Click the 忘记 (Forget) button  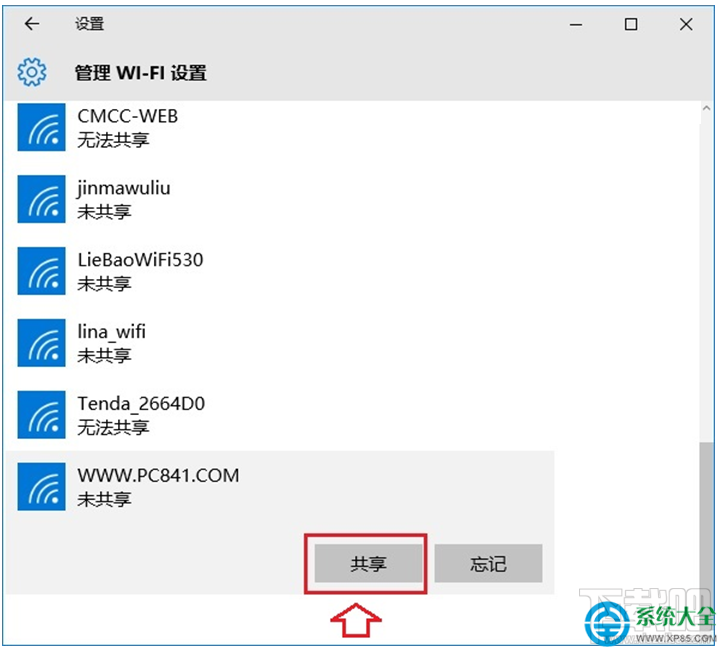(x=488, y=563)
